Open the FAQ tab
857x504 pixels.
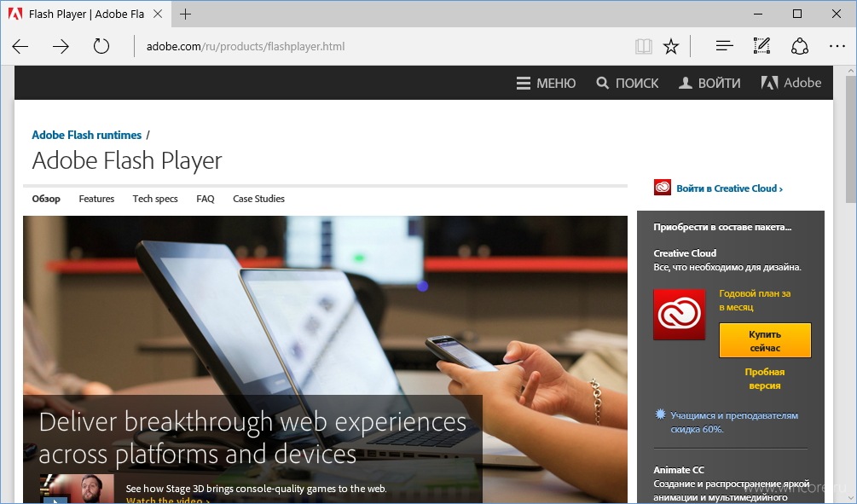pyautogui.click(x=205, y=199)
